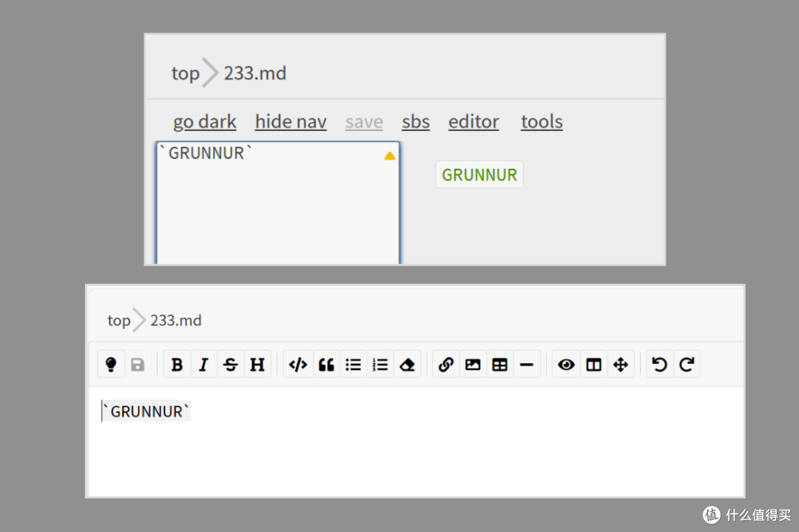The image size is (799, 532).
Task: Insert a horizontal rule line
Action: point(527,364)
